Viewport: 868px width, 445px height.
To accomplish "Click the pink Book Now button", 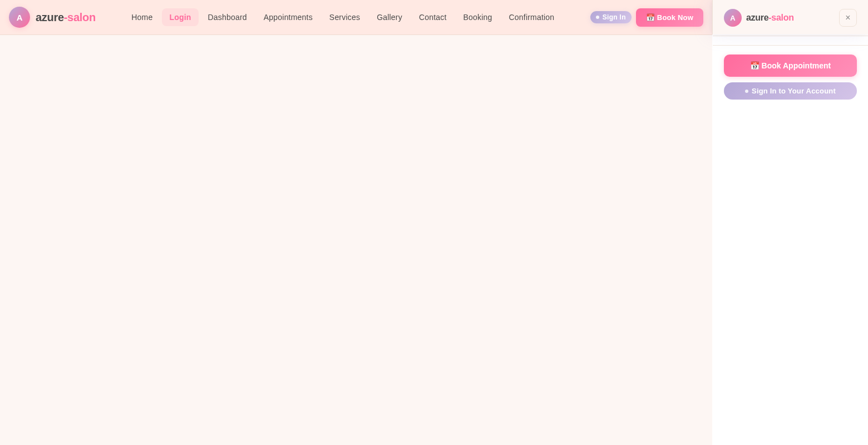I will pos(669,17).
